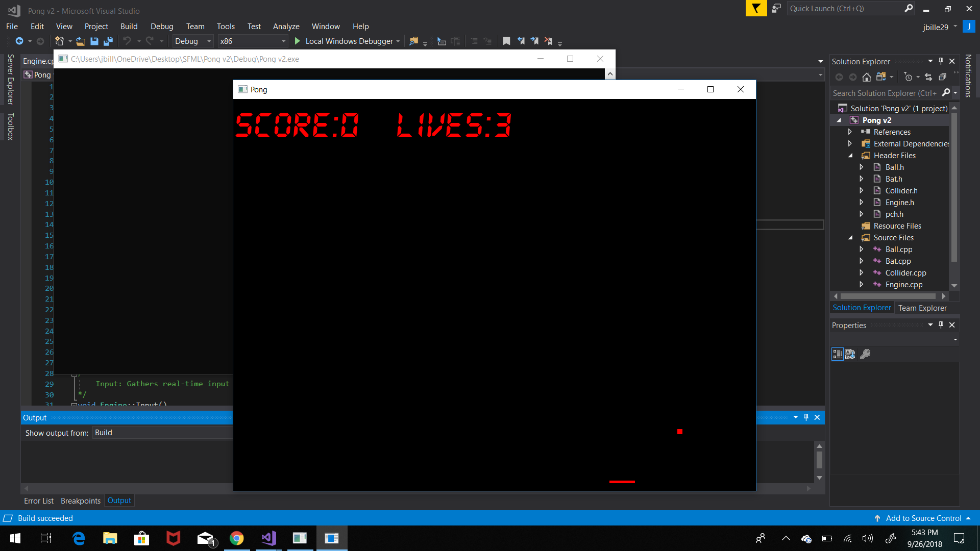Open the Build menu

(x=129, y=27)
